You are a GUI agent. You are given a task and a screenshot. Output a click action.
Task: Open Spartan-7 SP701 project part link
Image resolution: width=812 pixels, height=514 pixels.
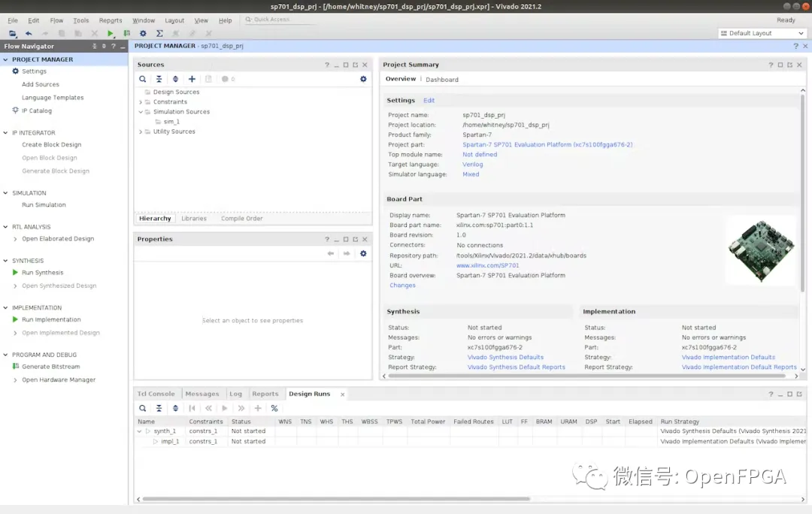pyautogui.click(x=547, y=144)
